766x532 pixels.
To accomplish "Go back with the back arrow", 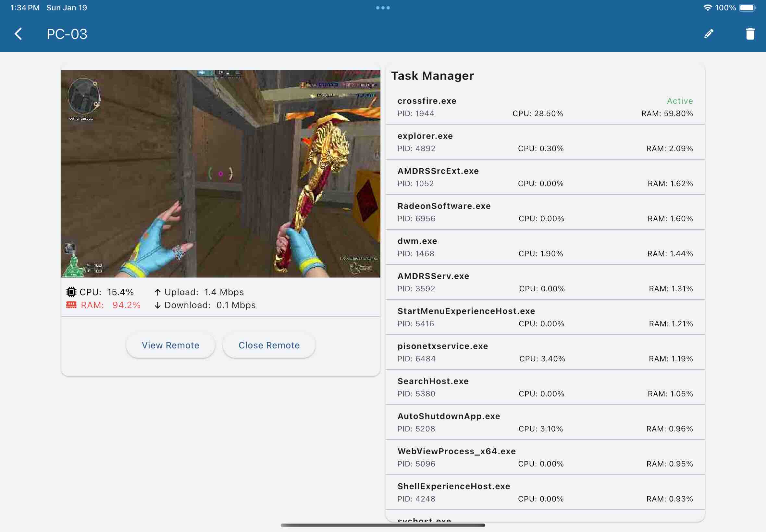I will pyautogui.click(x=19, y=34).
